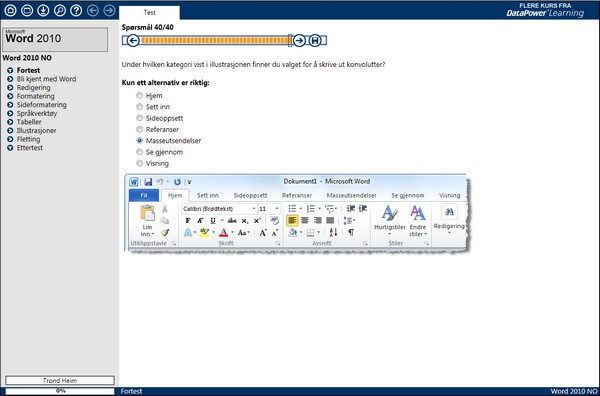Click the red font color A icon

224,233
